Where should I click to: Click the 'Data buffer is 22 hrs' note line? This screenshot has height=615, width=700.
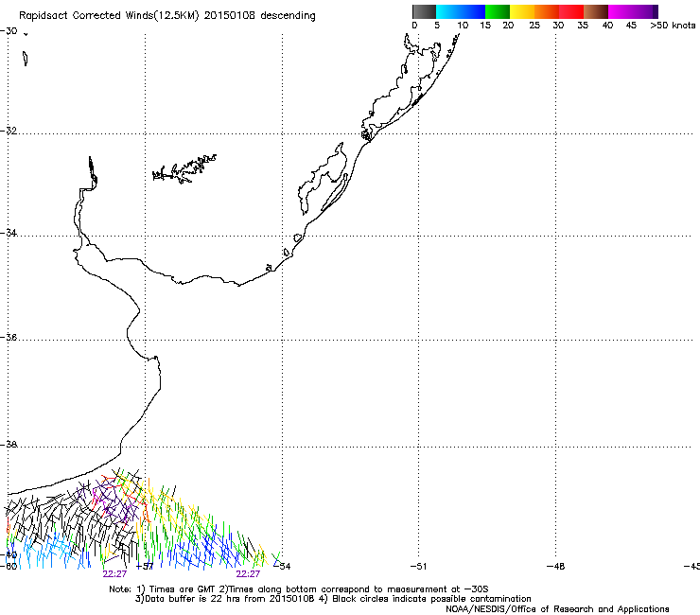coord(333,599)
